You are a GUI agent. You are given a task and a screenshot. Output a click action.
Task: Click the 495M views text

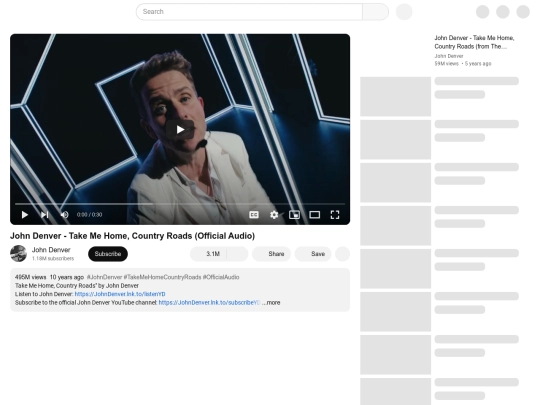tap(30, 277)
